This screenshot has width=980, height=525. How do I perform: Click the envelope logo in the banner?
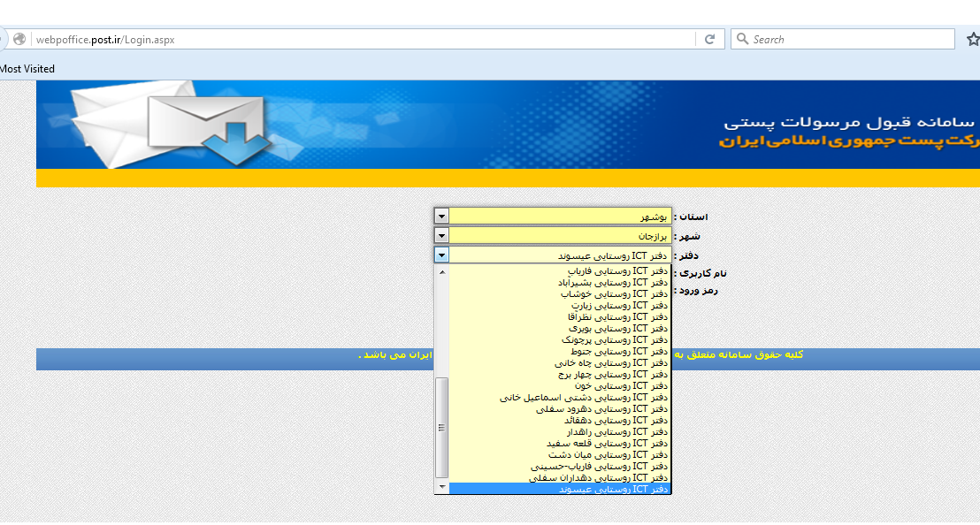pyautogui.click(x=173, y=126)
